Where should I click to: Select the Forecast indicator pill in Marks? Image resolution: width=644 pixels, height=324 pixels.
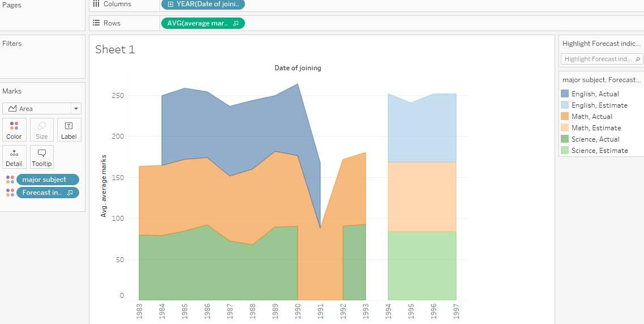[48, 193]
